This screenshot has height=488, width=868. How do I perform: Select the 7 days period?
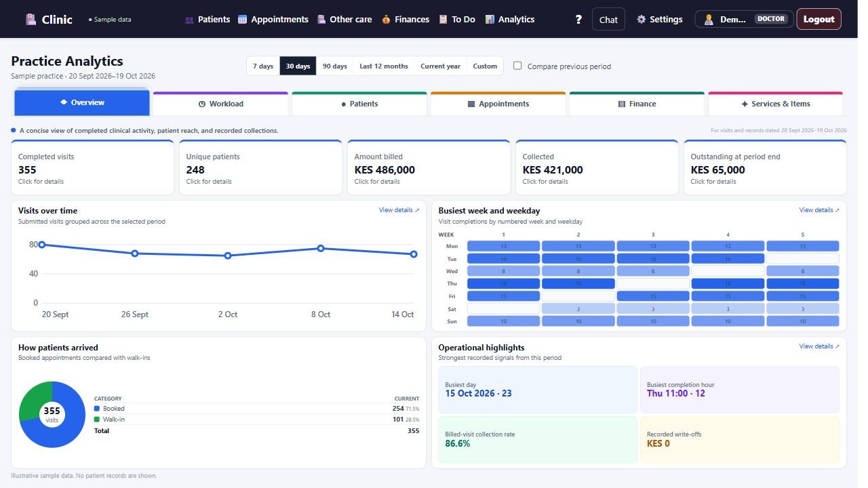click(263, 66)
